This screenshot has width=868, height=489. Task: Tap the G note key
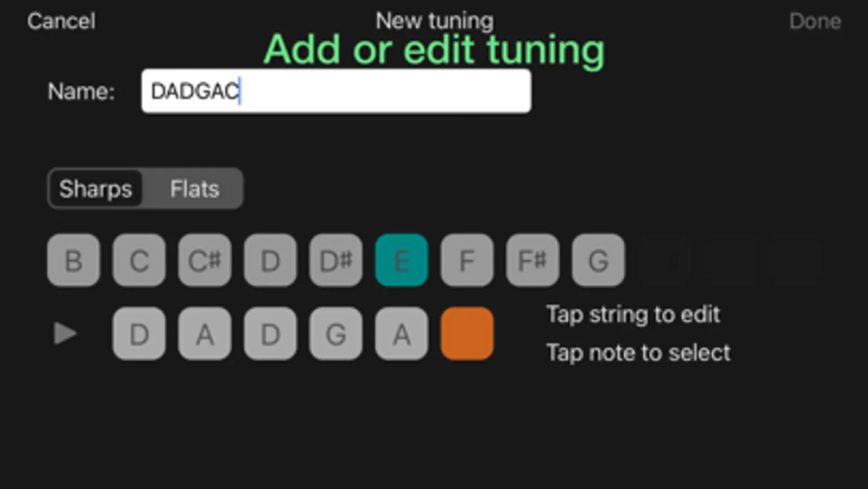coord(598,260)
